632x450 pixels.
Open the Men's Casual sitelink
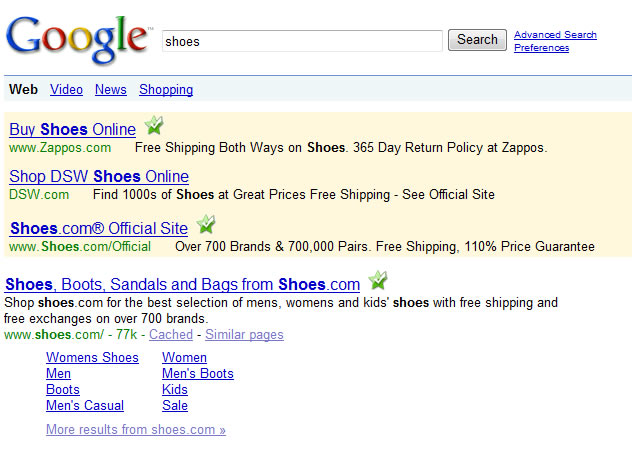85,406
